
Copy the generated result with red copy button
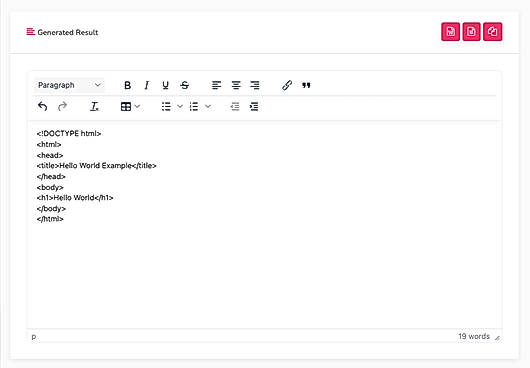492,32
